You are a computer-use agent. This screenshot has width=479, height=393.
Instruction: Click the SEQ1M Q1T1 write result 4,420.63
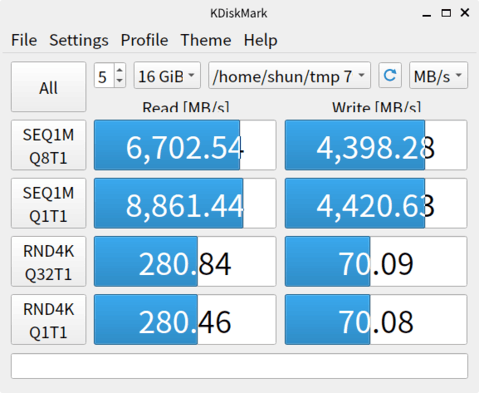tap(376, 203)
